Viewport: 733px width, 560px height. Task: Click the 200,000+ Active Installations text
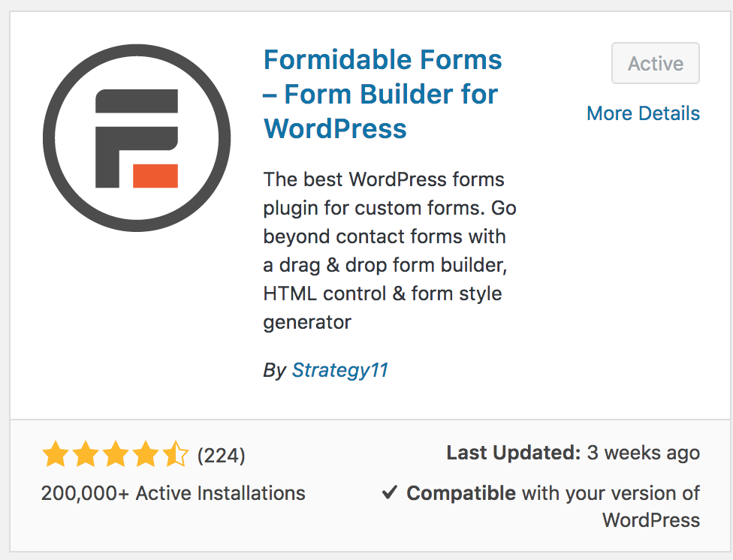pos(172,493)
